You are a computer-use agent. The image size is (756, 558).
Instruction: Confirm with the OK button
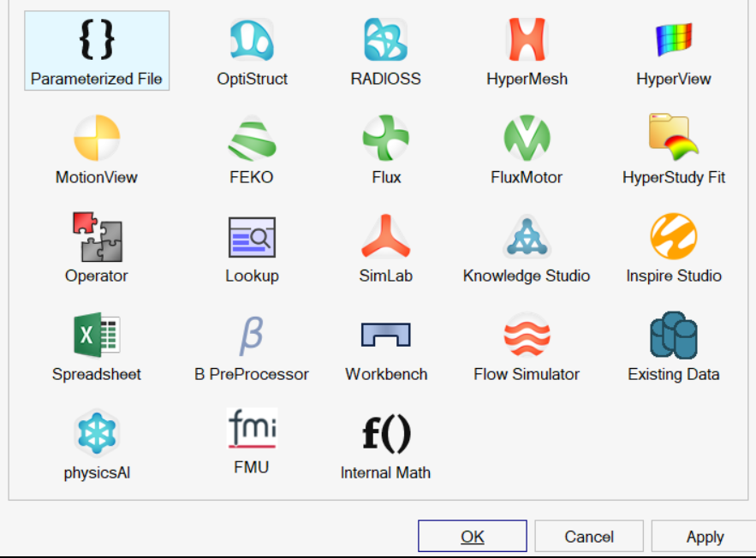[472, 537]
